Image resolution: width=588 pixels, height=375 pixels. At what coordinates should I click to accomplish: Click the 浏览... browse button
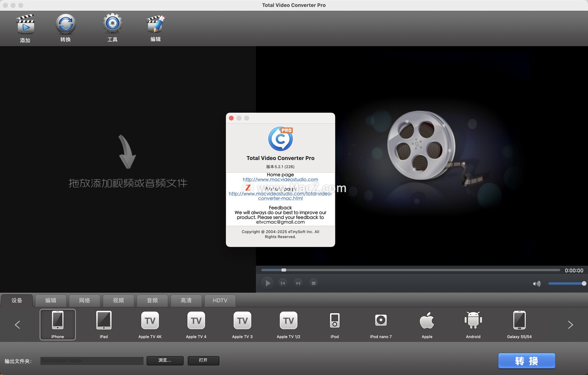[x=165, y=360]
